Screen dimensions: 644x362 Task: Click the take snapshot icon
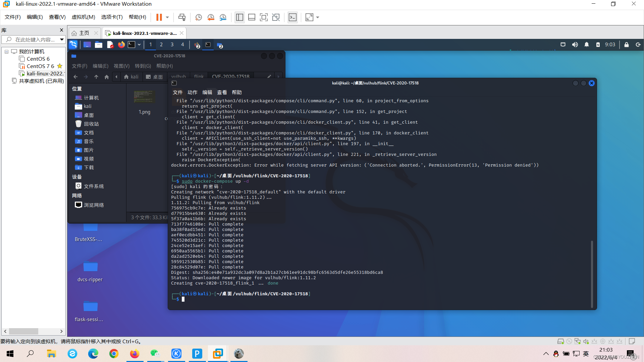(199, 17)
